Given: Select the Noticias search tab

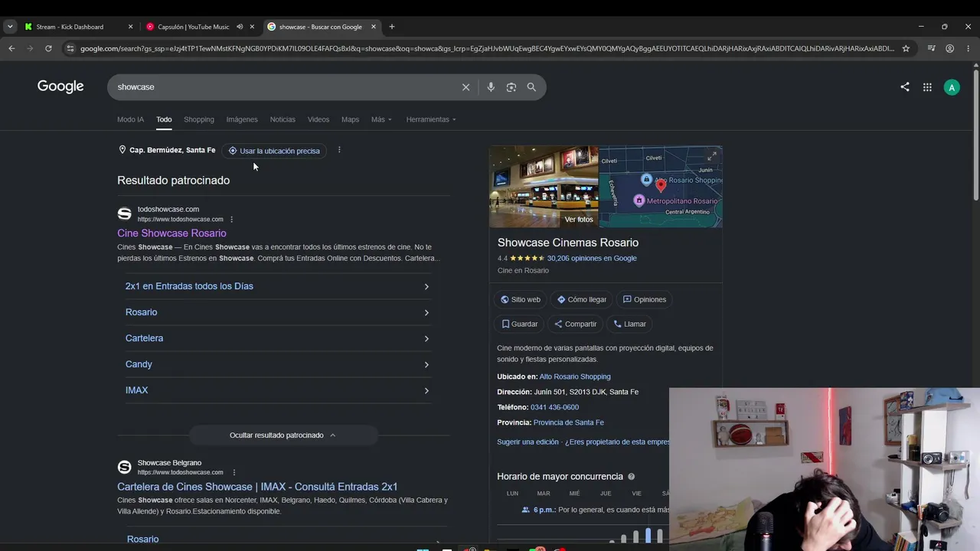Looking at the screenshot, I should 283,119.
